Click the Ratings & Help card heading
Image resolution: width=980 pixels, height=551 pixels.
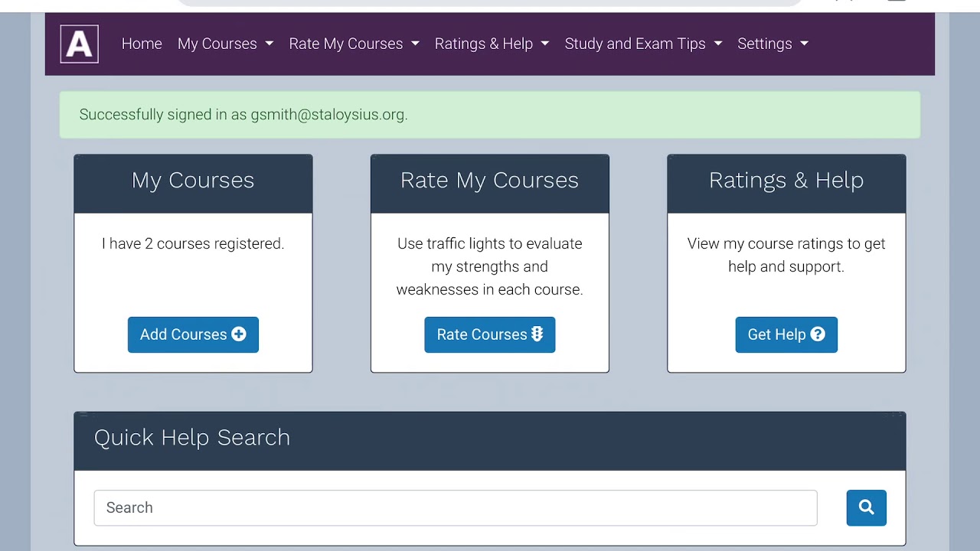pyautogui.click(x=786, y=181)
